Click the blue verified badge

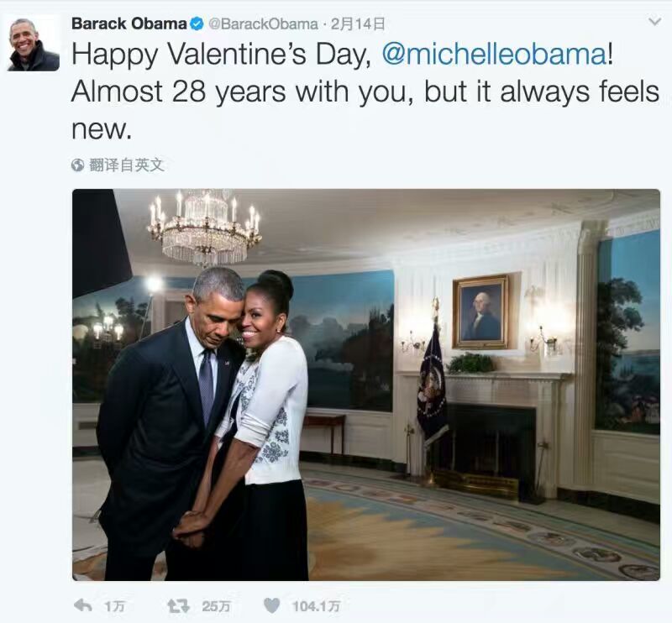(197, 24)
